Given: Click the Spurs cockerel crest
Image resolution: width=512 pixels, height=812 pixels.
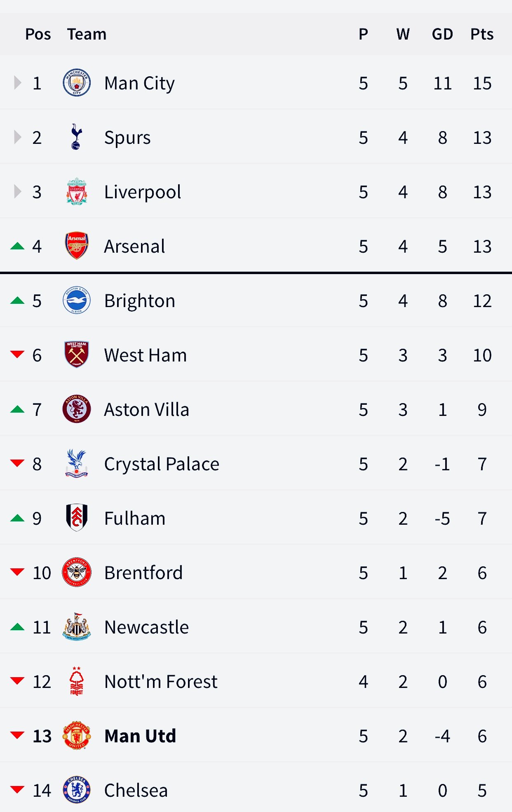Looking at the screenshot, I should click(x=77, y=137).
